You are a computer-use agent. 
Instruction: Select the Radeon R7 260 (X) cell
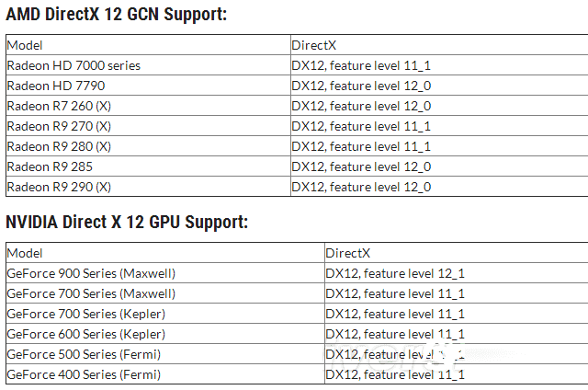click(59, 106)
